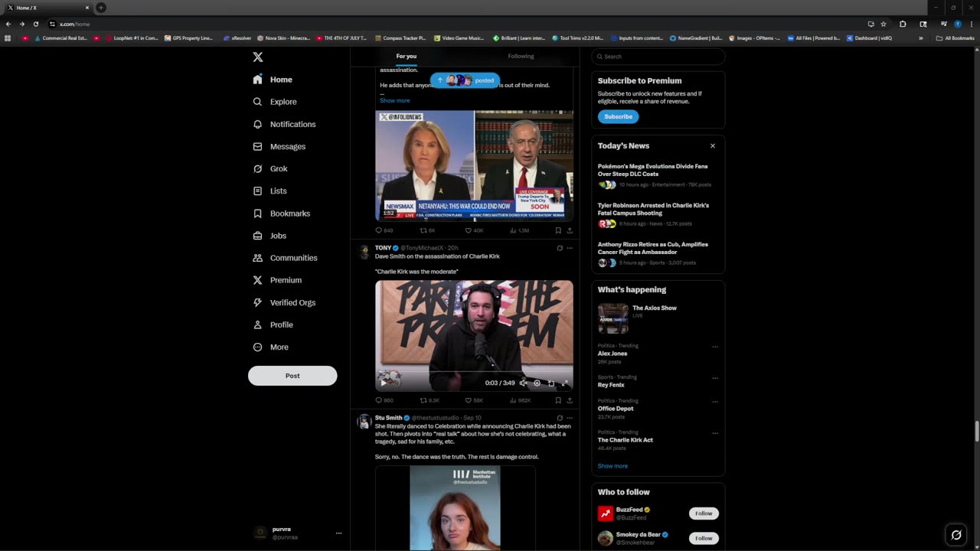Expand the post with Show more

tap(394, 100)
